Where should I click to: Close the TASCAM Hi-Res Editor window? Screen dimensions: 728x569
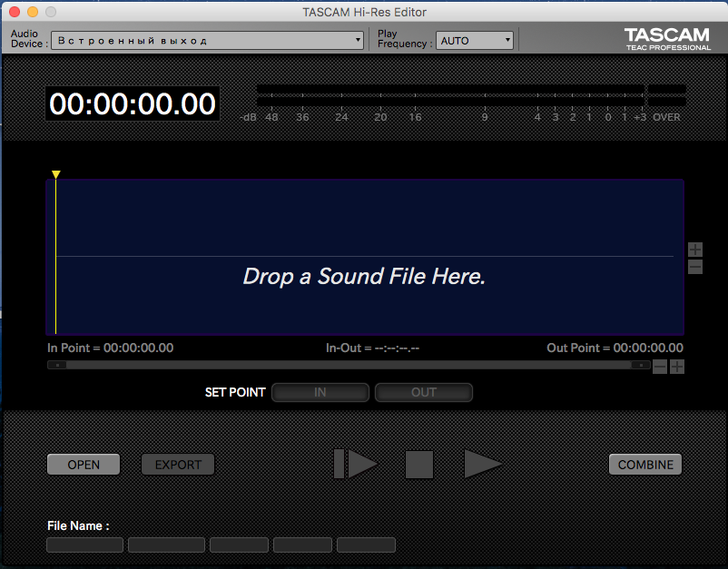click(x=15, y=12)
